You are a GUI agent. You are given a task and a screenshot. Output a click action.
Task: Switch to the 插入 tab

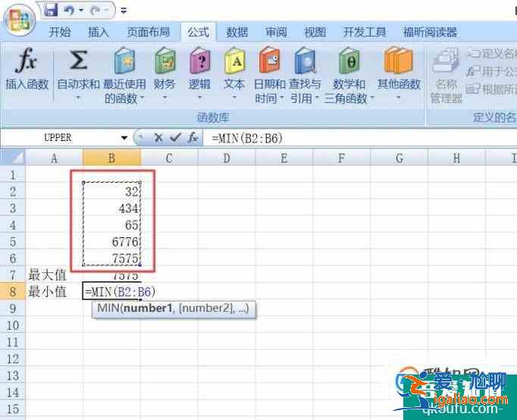(99, 32)
